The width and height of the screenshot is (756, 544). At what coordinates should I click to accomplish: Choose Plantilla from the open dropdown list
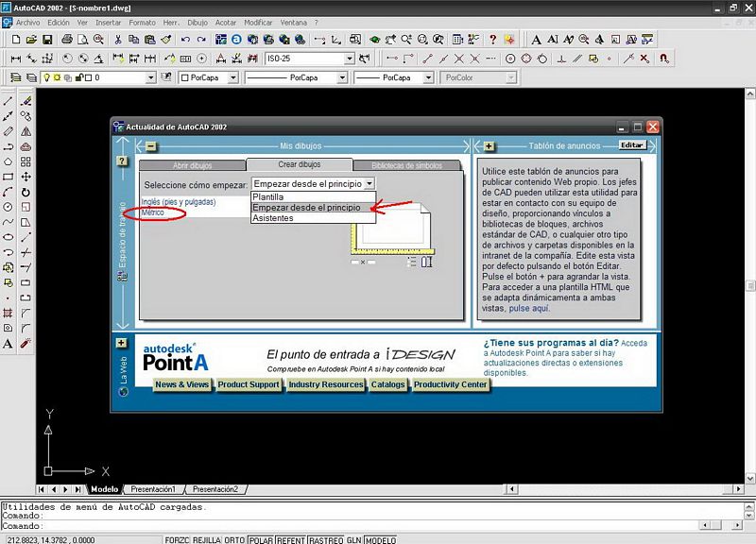point(314,196)
